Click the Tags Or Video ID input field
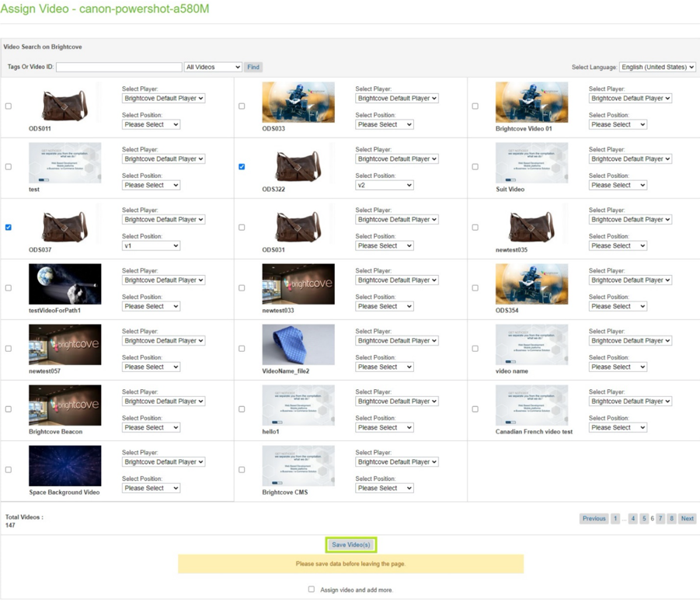Screen dimensions: 700x602 click(118, 67)
